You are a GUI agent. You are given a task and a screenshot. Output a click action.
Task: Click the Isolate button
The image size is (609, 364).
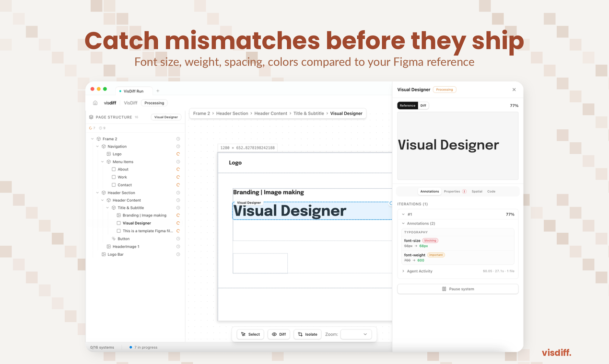pyautogui.click(x=307, y=334)
